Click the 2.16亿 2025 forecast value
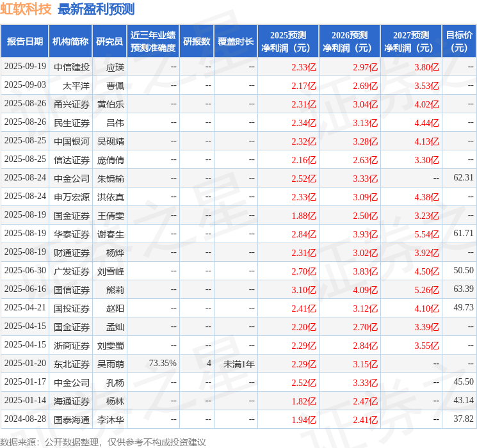This screenshot has width=477, height=448. (x=304, y=160)
